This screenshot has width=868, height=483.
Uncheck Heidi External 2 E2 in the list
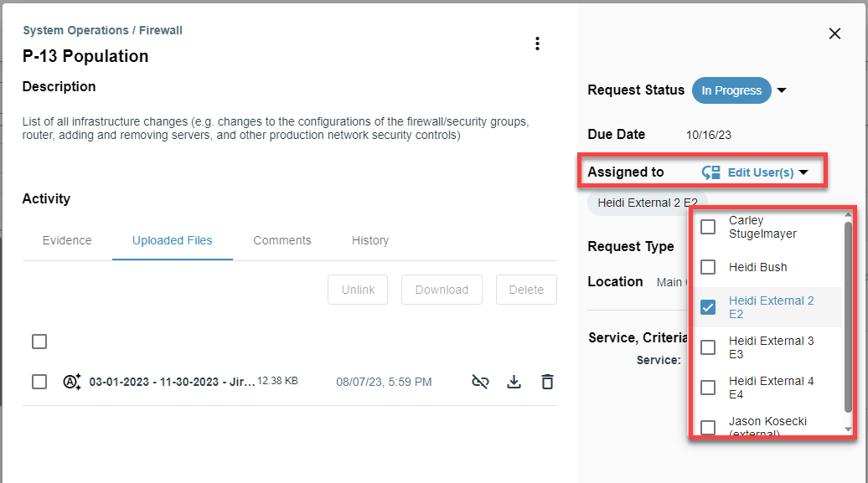pyautogui.click(x=708, y=306)
